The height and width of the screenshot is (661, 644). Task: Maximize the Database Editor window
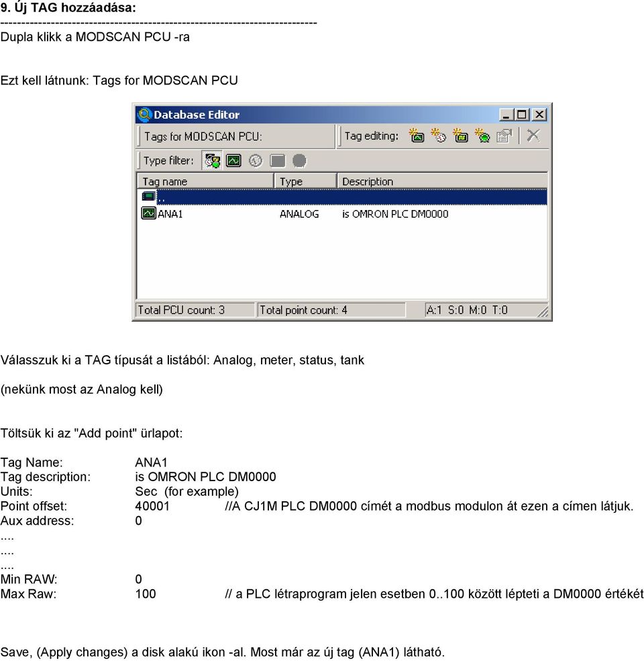(522, 115)
